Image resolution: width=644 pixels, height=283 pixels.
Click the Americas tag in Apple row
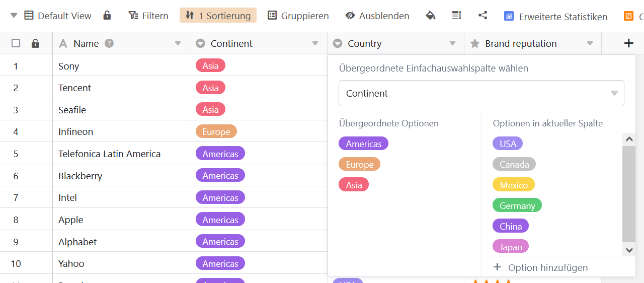[x=220, y=220]
